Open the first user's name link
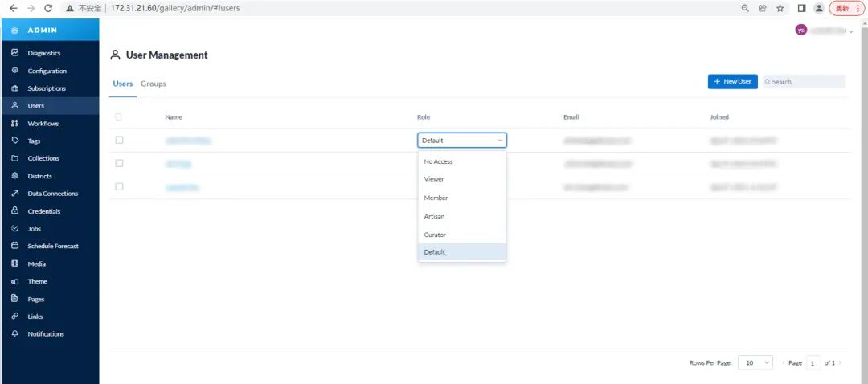The height and width of the screenshot is (384, 868). pos(188,141)
